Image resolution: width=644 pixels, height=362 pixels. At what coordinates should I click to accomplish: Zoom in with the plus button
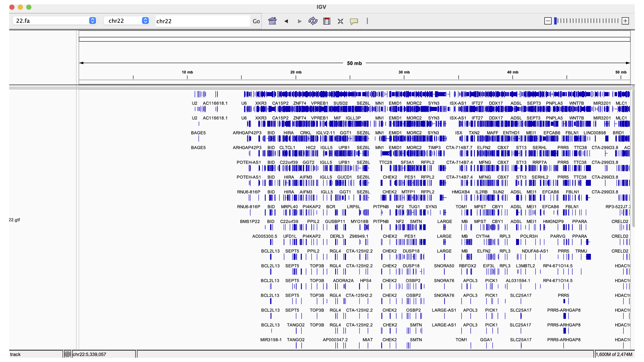coord(625,21)
